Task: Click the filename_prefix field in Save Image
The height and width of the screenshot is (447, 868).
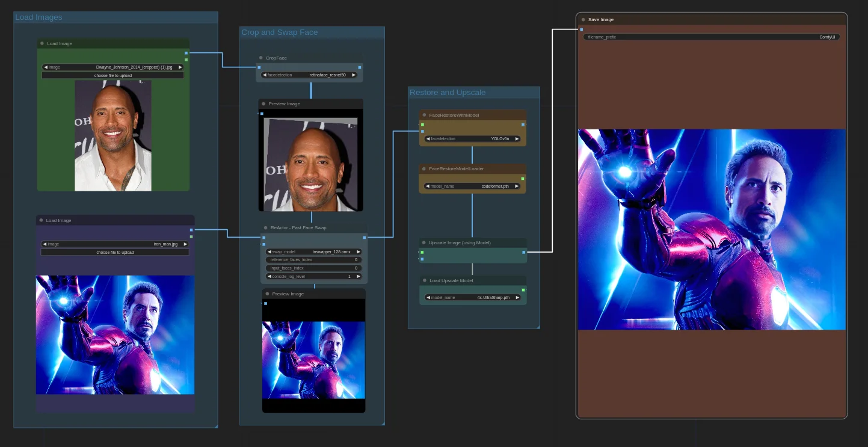Action: 712,37
